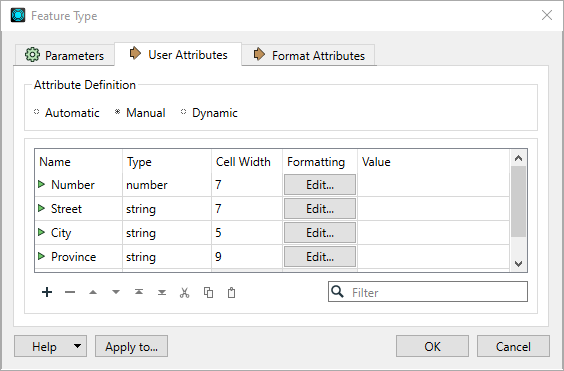This screenshot has height=371, width=564.
Task: Click the Apply to... button
Action: pos(131,346)
